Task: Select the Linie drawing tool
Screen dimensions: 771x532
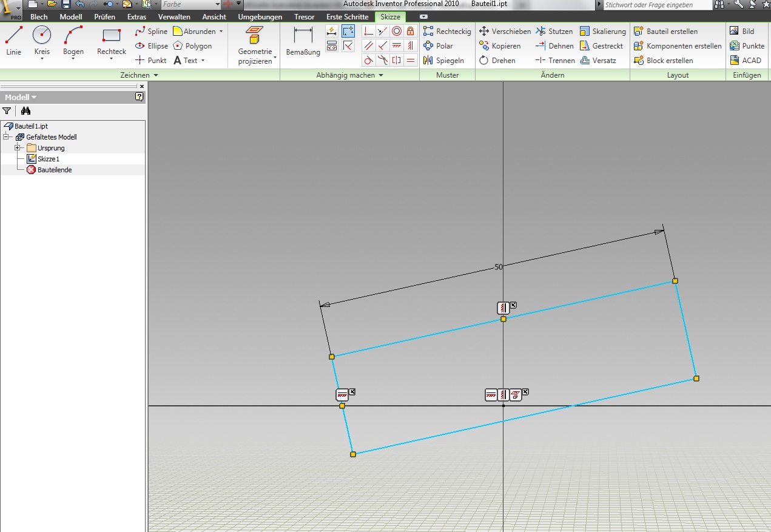Action: [13, 41]
